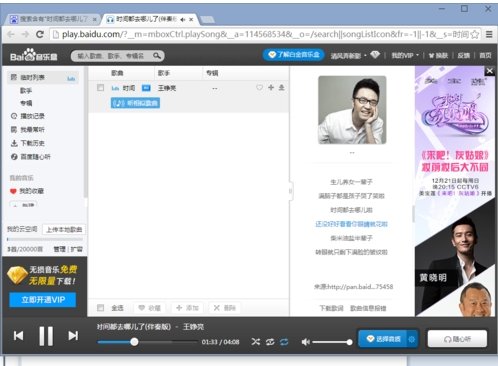Viewport: 498px width, 366px height.
Task: Open the Chrome hamburger menu
Action: pos(489,34)
